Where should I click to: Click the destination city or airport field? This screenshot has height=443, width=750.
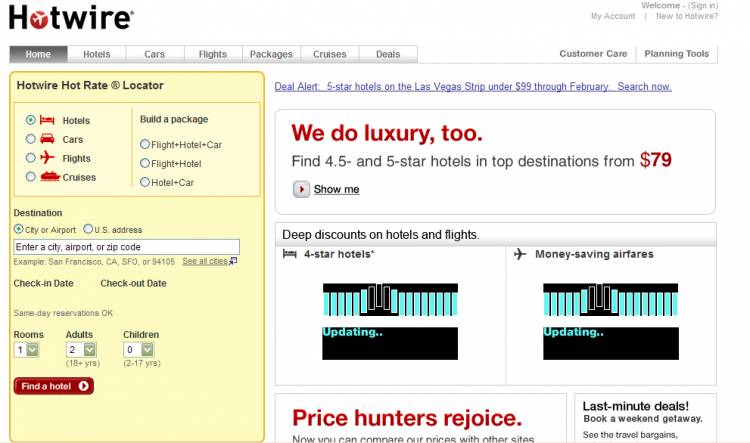tap(127, 247)
